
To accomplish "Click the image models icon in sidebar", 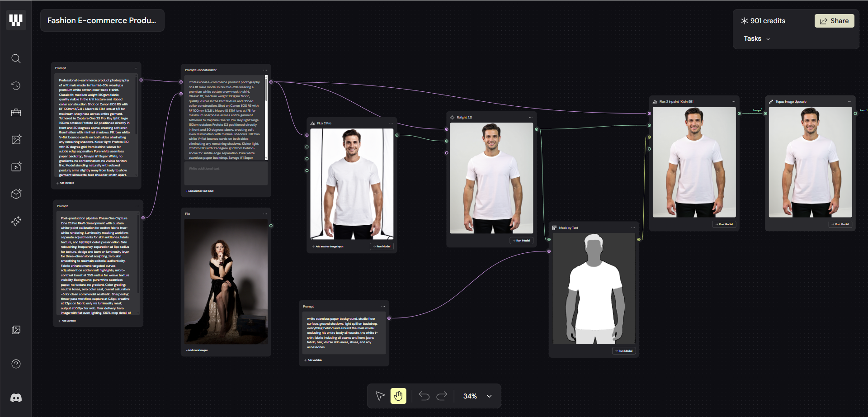I will tap(16, 140).
